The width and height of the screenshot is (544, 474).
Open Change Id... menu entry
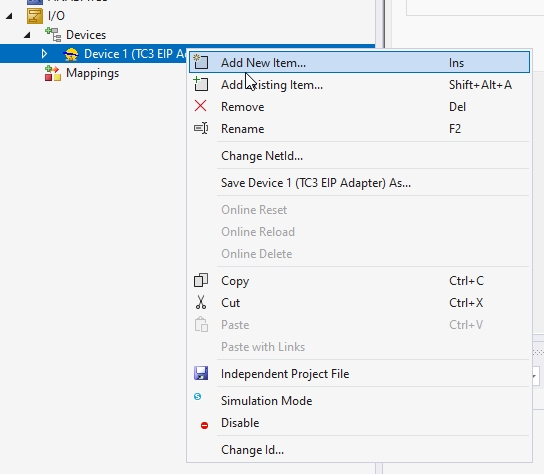pyautogui.click(x=359, y=450)
